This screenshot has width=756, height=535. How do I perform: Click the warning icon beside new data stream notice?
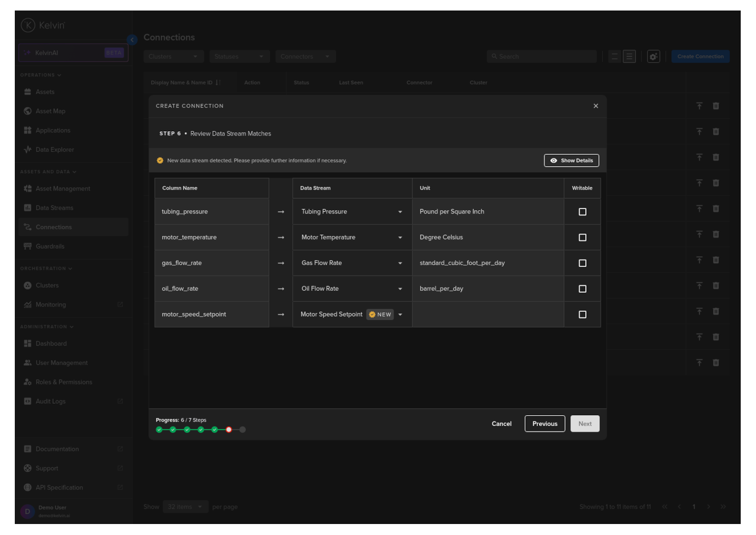[160, 161]
